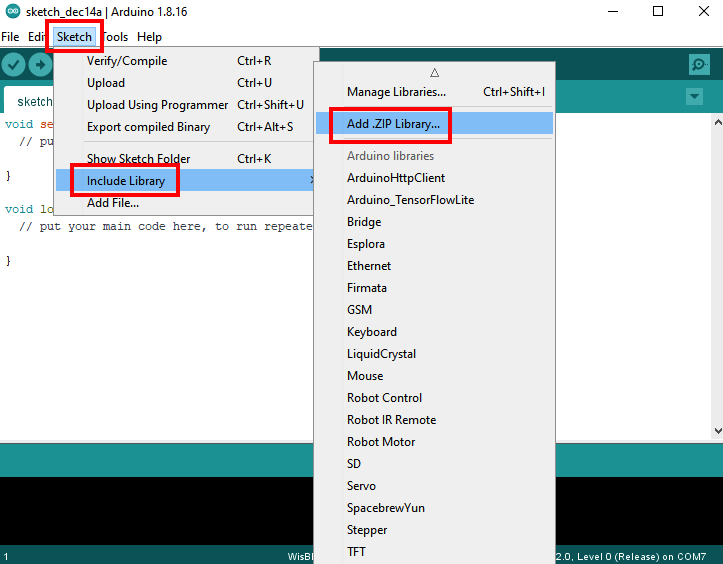The height and width of the screenshot is (564, 723).
Task: Click the Upload arrow toolbar button
Action: (x=41, y=65)
